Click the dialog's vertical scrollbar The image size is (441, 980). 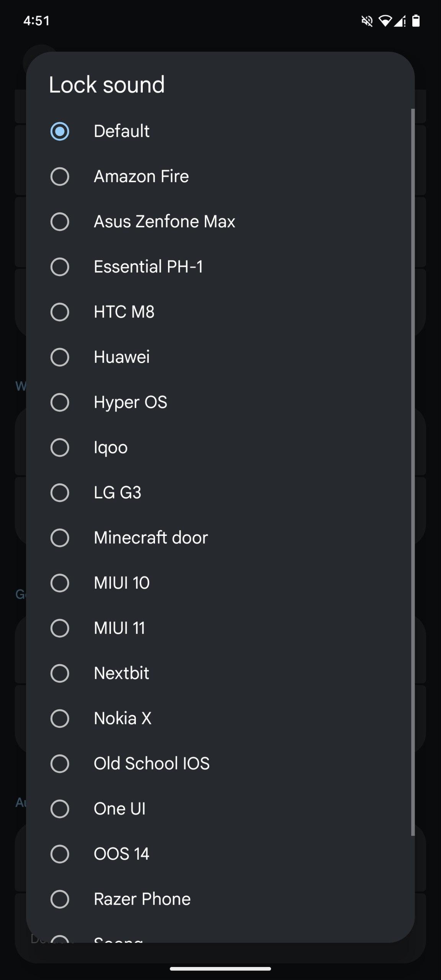tap(413, 472)
